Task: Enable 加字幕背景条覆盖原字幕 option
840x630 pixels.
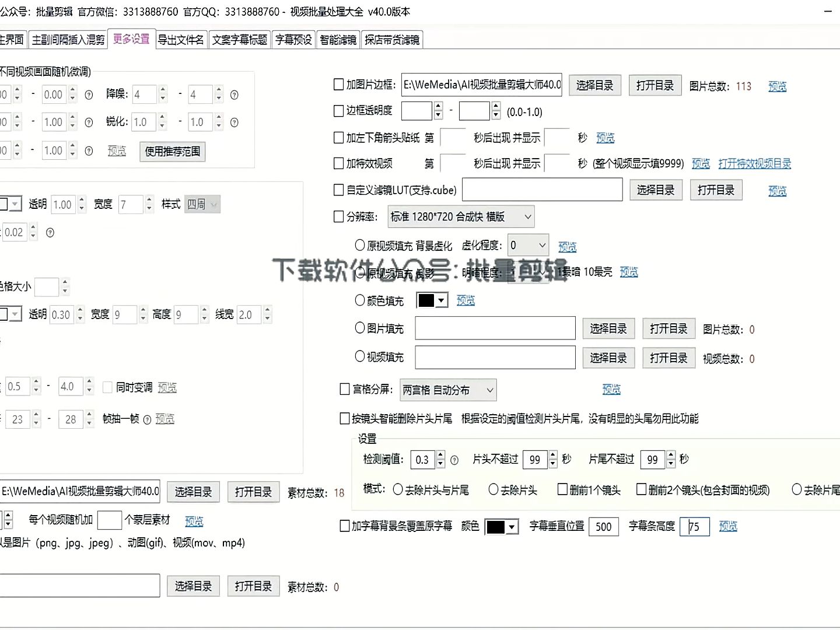Action: pyautogui.click(x=344, y=526)
